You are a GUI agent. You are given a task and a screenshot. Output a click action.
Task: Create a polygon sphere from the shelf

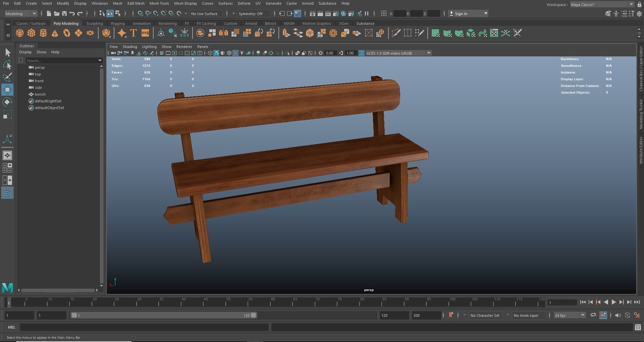(20, 33)
